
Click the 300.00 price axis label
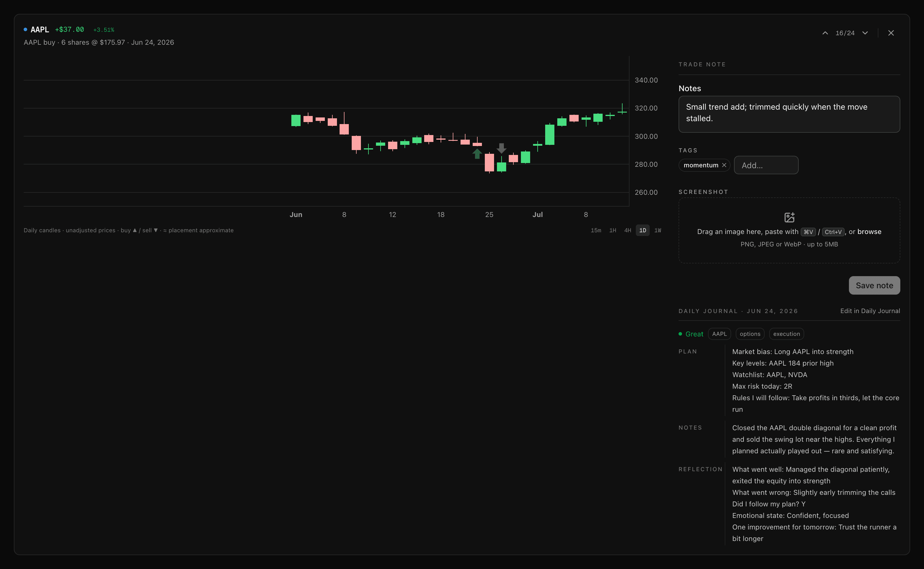point(646,136)
